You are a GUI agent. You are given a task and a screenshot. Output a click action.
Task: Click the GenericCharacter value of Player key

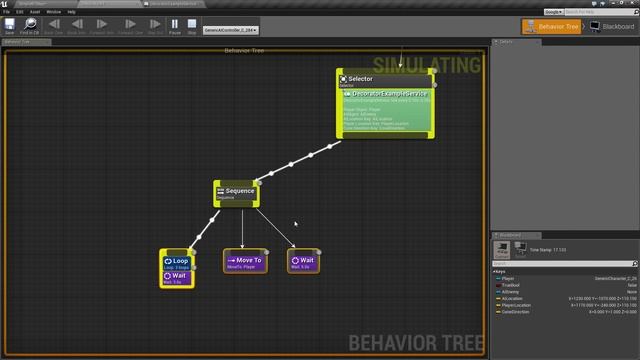click(616, 279)
